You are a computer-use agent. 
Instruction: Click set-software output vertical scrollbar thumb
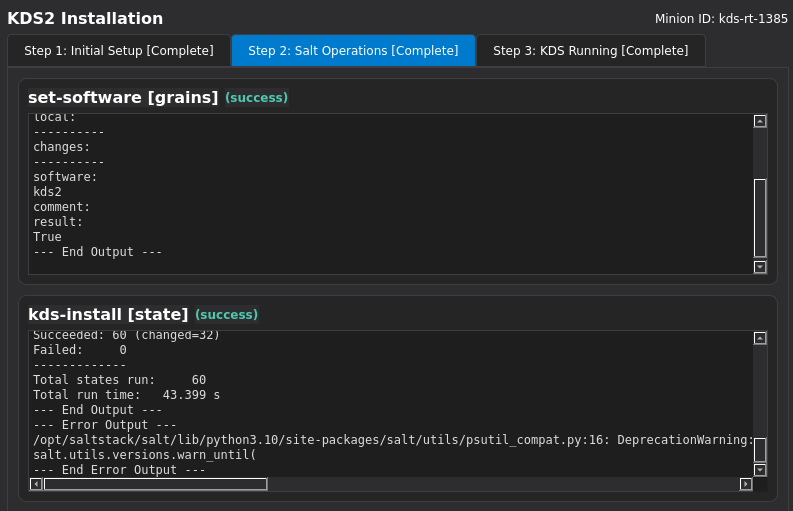pos(760,218)
